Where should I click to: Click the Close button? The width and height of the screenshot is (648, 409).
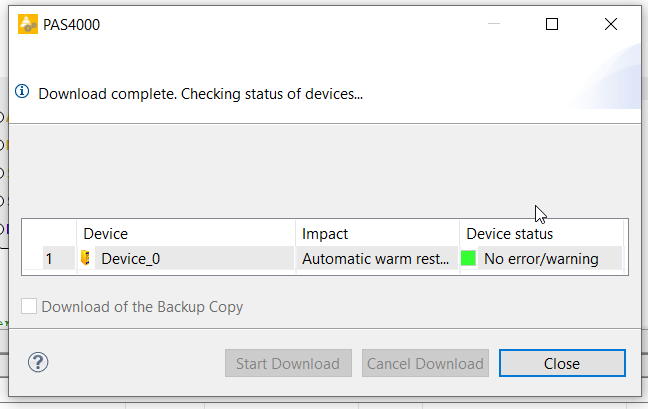pyautogui.click(x=562, y=363)
